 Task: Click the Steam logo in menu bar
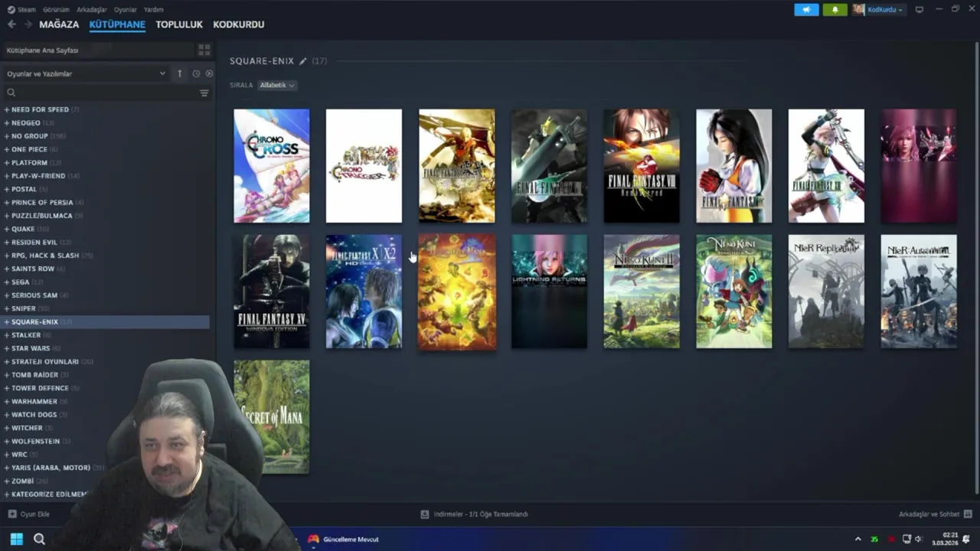click(11, 9)
